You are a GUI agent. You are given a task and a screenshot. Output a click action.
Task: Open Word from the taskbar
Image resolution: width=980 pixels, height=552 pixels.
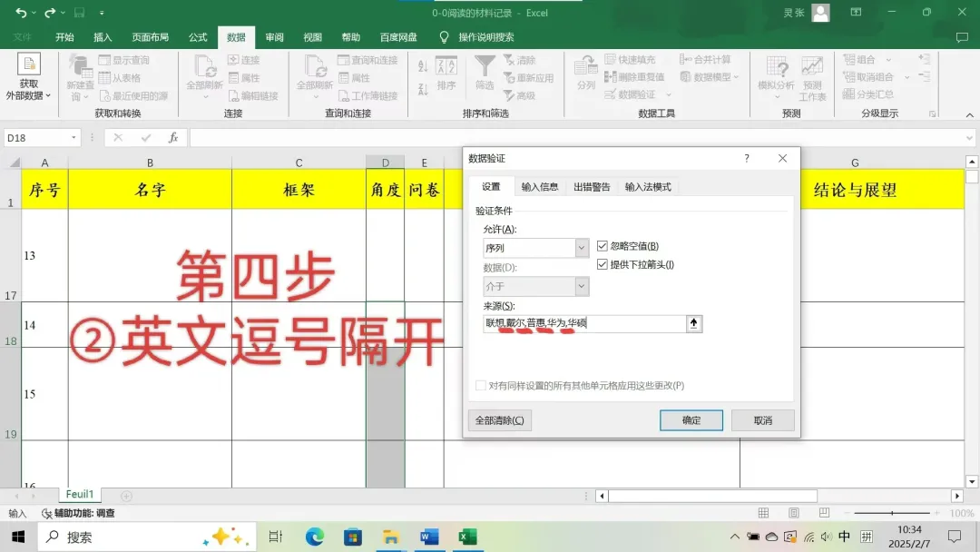tap(428, 537)
